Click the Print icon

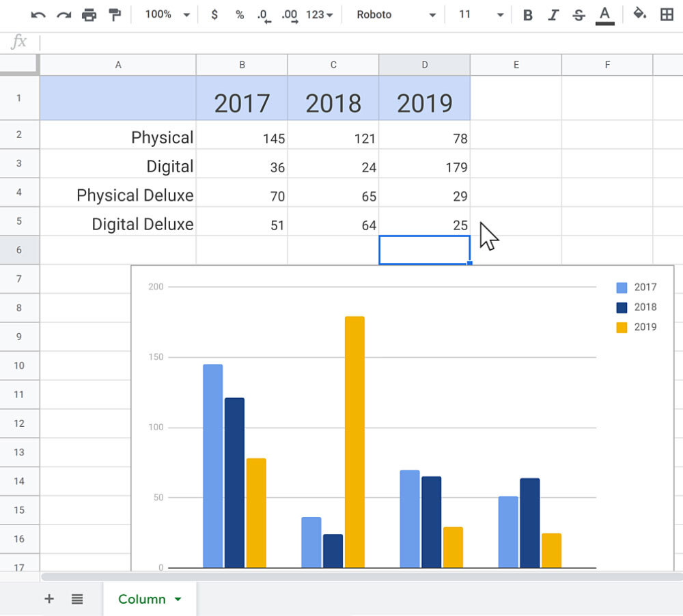pos(89,15)
